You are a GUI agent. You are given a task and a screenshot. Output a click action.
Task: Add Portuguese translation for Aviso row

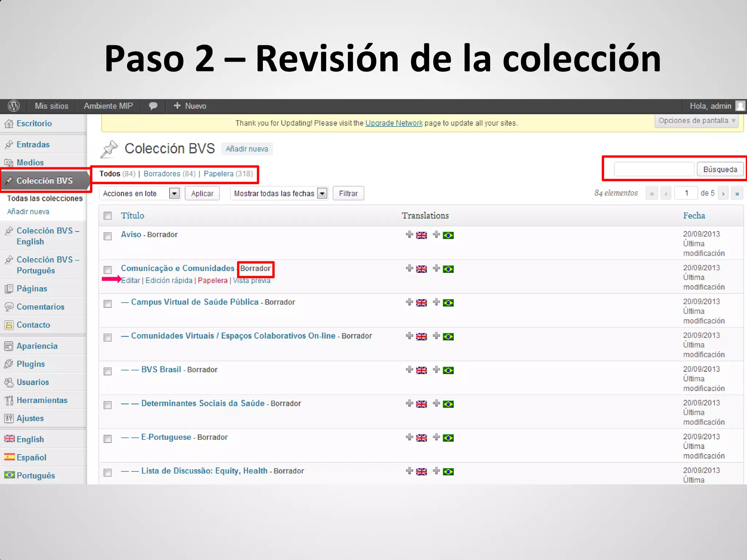pyautogui.click(x=436, y=234)
